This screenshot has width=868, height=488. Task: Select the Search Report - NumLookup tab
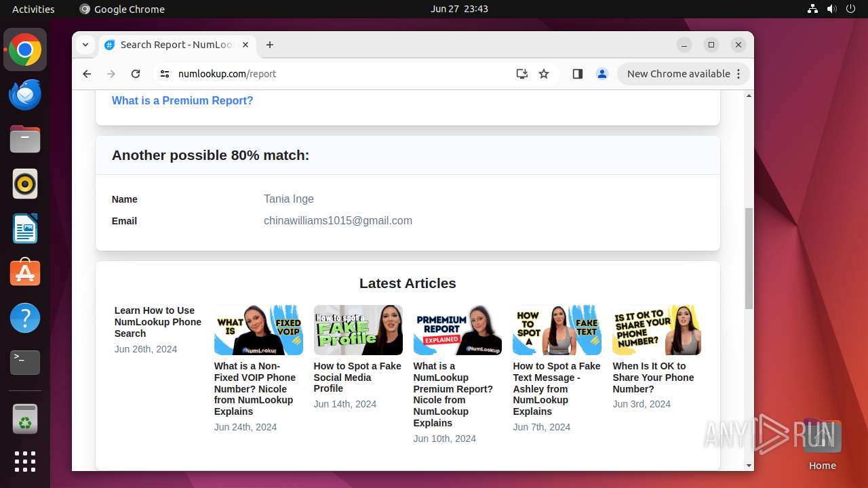click(x=176, y=45)
